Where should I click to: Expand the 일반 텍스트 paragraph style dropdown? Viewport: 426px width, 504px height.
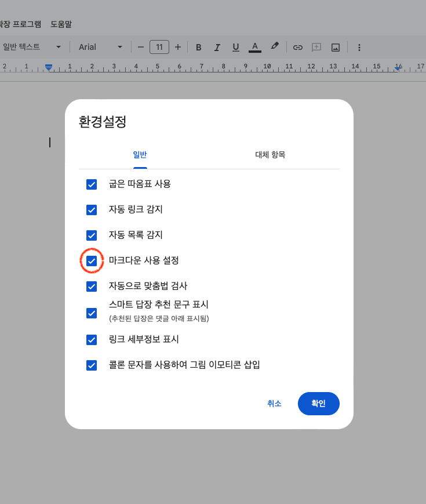click(32, 47)
